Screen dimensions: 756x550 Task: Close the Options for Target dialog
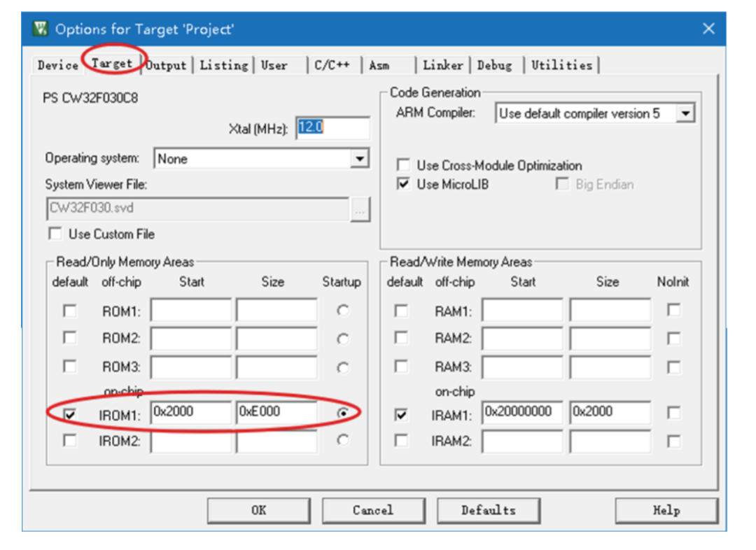(708, 29)
